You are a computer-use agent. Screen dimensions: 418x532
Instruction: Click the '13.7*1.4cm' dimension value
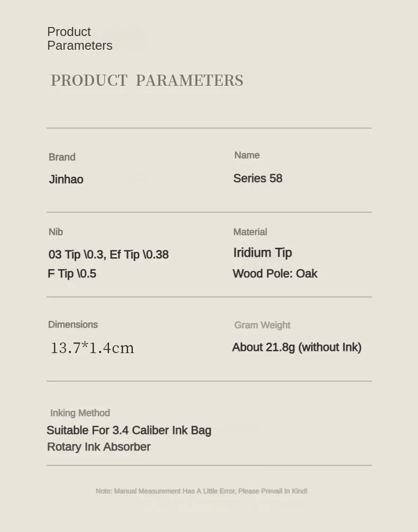(x=92, y=348)
